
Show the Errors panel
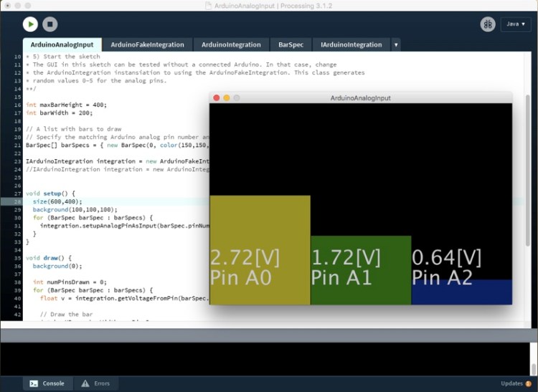(95, 383)
